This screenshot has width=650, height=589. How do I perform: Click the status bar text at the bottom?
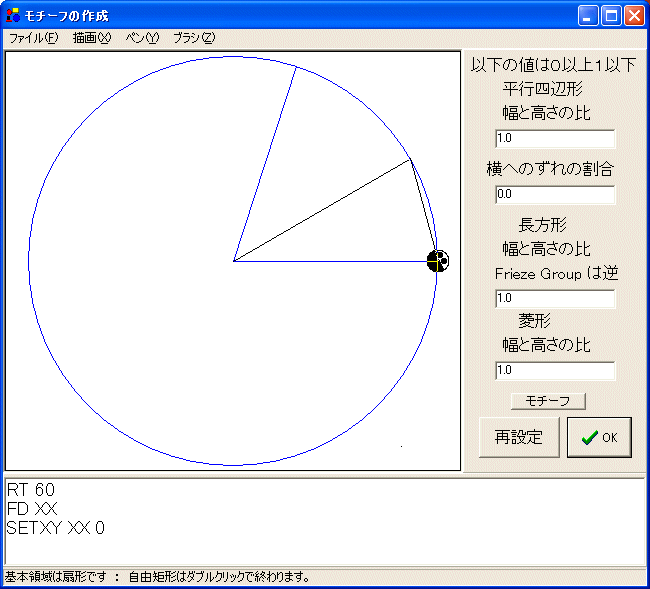157,577
